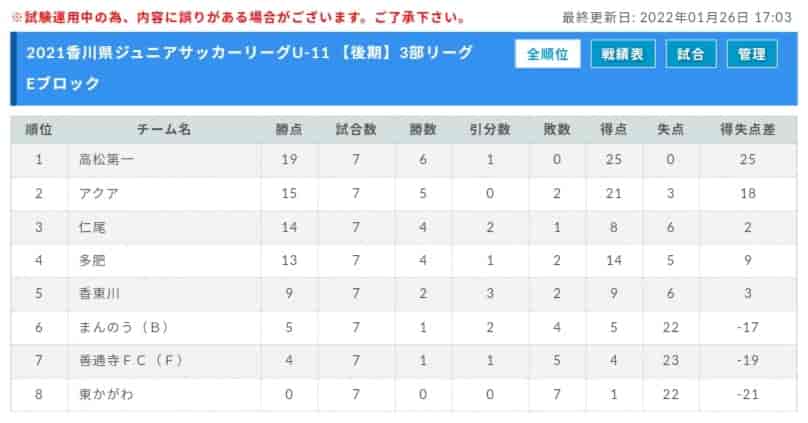
Task: Select team 仁尾 row
Action: 403,227
